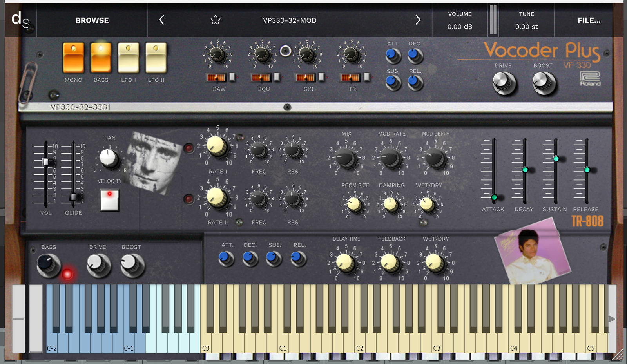Go to the next preset arrow
627x364 pixels.
pos(418,20)
